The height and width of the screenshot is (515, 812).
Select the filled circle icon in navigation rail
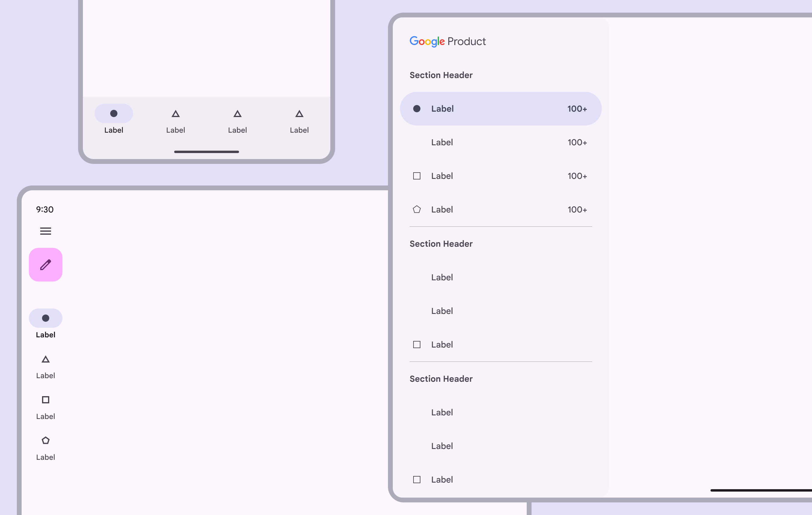(x=46, y=318)
